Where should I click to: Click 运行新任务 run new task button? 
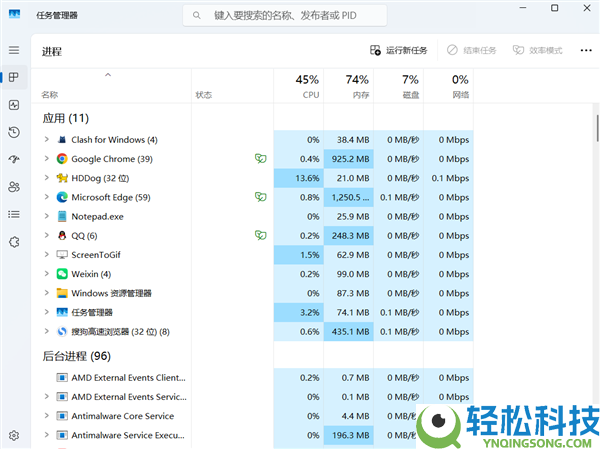pyautogui.click(x=398, y=50)
